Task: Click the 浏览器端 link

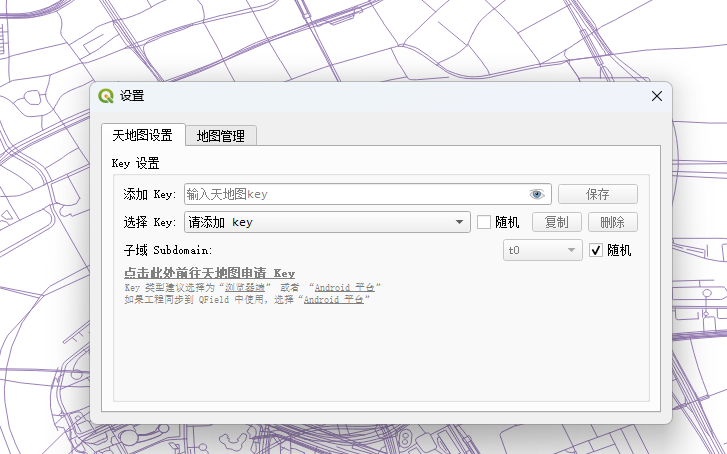Action: [245, 287]
